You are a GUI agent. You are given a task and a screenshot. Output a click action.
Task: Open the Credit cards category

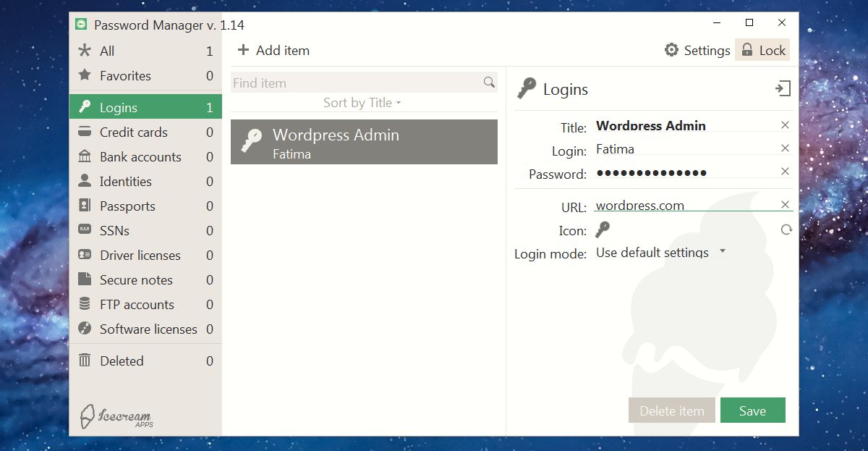145,132
